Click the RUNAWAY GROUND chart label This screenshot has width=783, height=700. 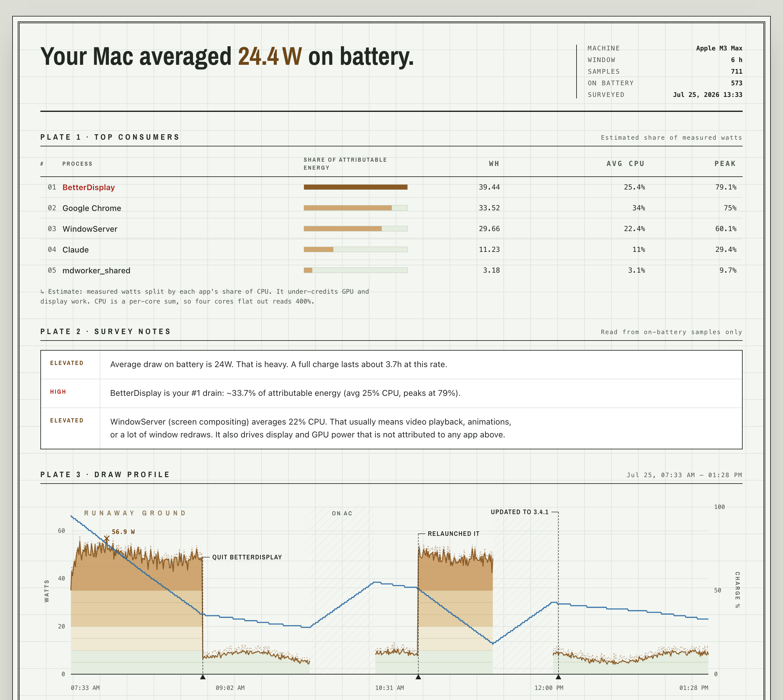coord(135,513)
